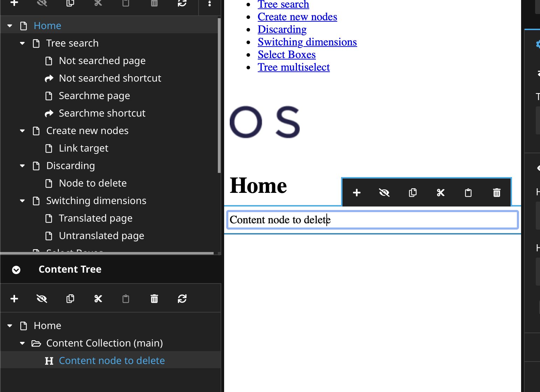The height and width of the screenshot is (392, 540).
Task: Click the delete trash icon in inline content toolbar
Action: pyautogui.click(x=497, y=193)
